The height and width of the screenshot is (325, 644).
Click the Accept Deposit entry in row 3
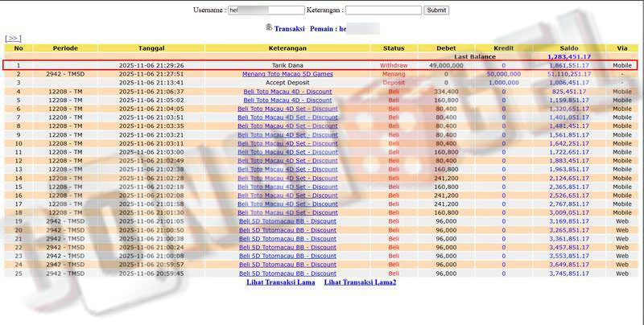[x=287, y=83]
